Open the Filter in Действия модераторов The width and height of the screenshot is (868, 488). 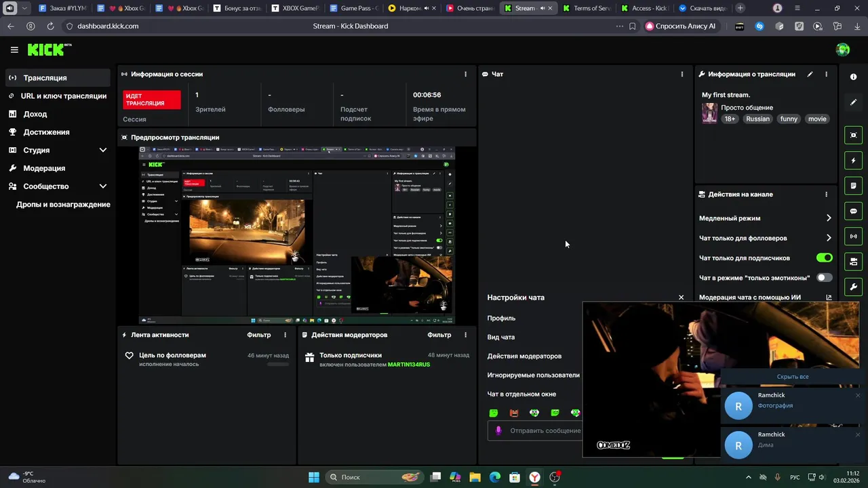tap(439, 335)
